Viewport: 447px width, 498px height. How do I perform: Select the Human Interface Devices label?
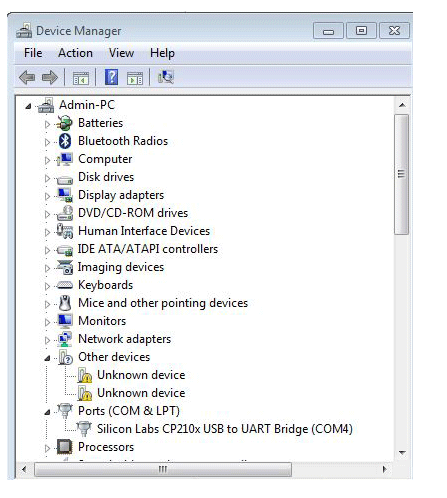[x=144, y=231]
